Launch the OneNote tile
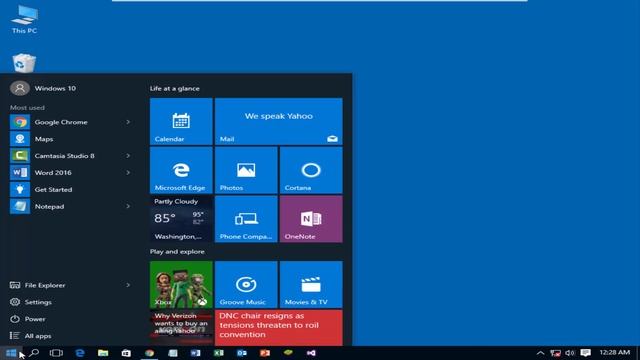Image resolution: width=640 pixels, height=360 pixels. point(311,219)
